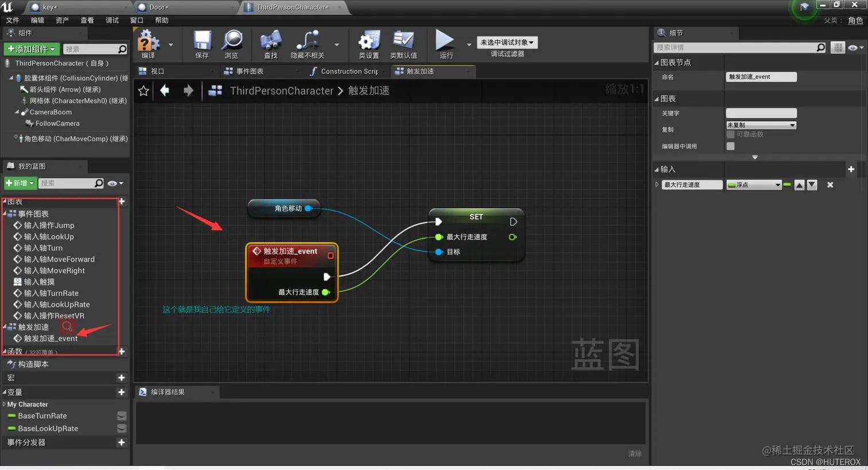Screen dimensions: 868x470
Task: Expand play options arrow next to 运行
Action: tap(469, 44)
